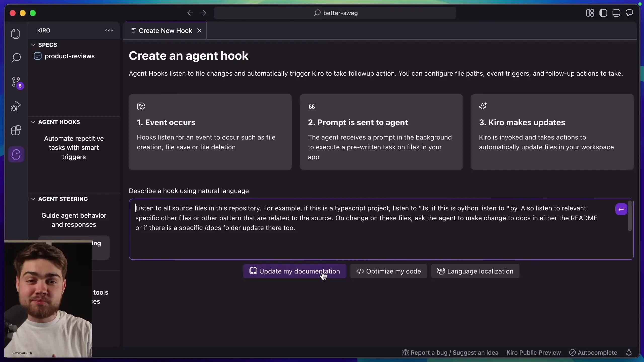
Task: Submit the hook description with purple enter button
Action: click(x=621, y=209)
